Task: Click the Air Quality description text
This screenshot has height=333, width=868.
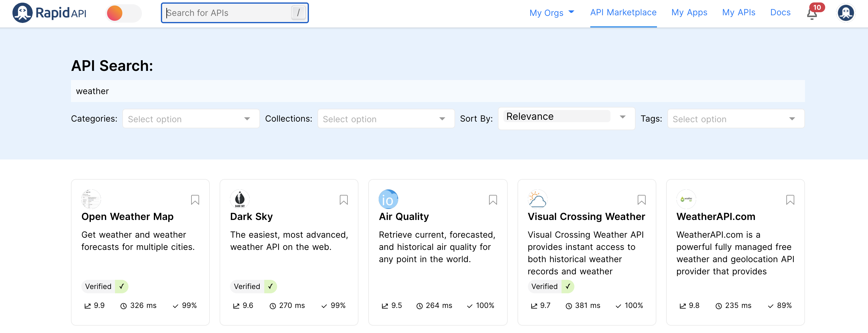Action: pos(437,247)
